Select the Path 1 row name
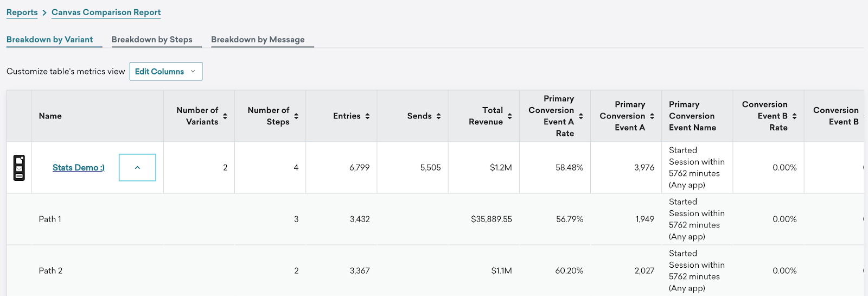The image size is (868, 296). pyautogui.click(x=50, y=219)
